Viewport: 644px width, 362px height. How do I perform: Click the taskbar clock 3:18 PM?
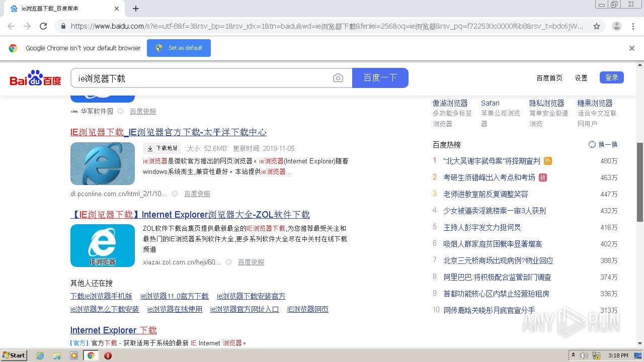[x=618, y=355]
